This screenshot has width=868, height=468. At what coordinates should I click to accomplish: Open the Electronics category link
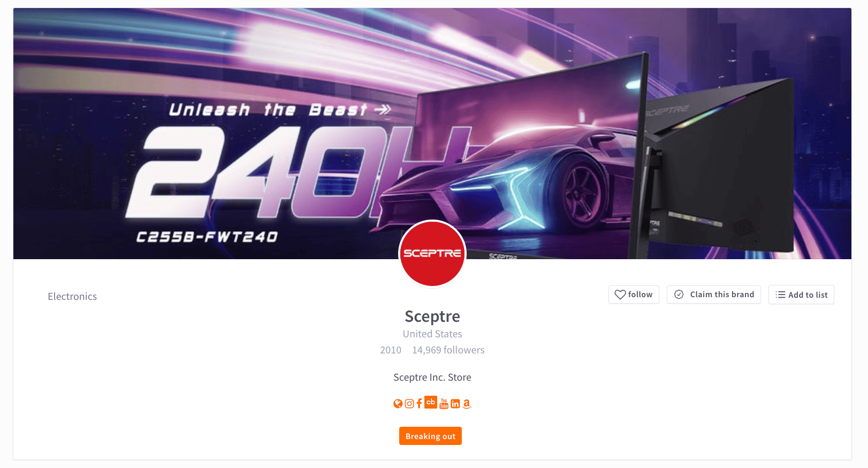click(x=72, y=297)
